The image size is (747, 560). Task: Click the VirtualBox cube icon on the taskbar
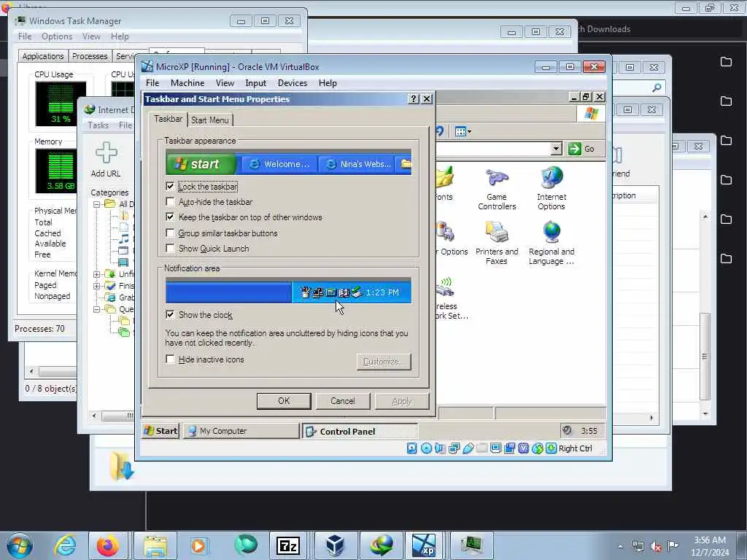(335, 545)
